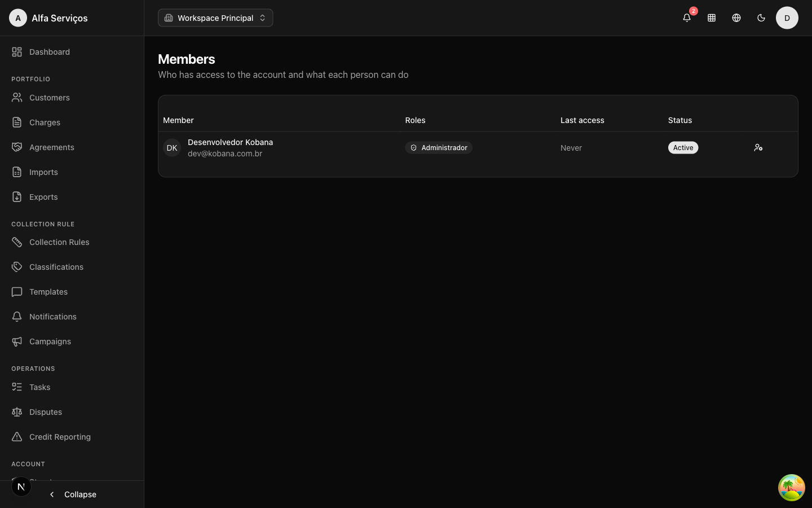Click email dev@kobana.com.br

225,154
